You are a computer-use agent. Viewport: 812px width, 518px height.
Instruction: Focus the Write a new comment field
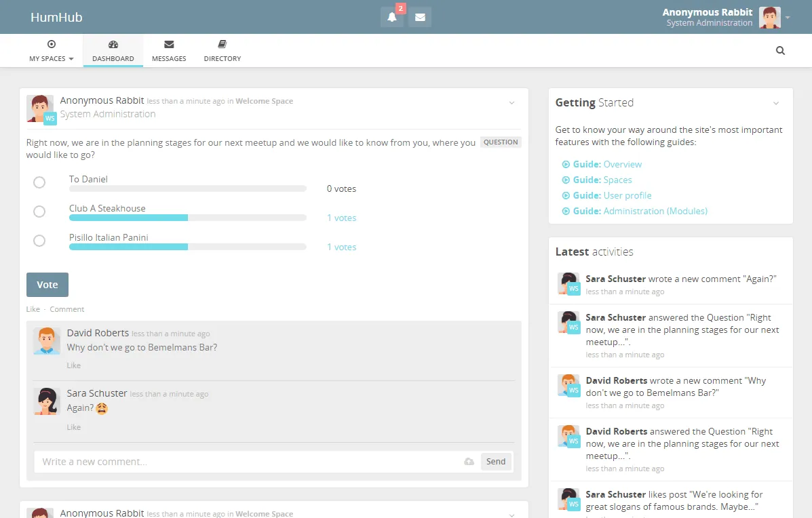[x=248, y=462]
